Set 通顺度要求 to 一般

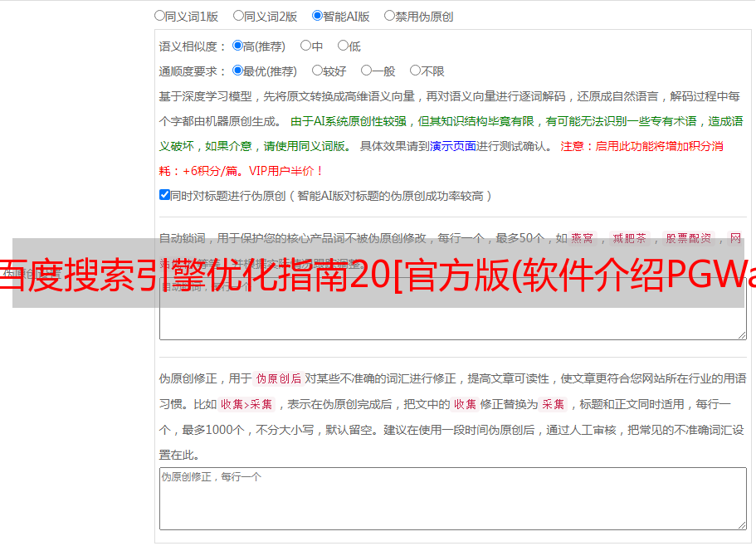[367, 71]
